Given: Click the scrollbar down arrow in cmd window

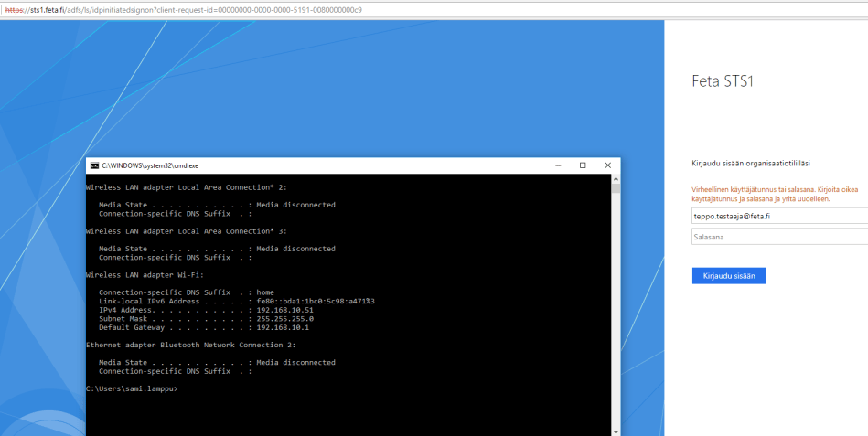Looking at the screenshot, I should (x=616, y=431).
